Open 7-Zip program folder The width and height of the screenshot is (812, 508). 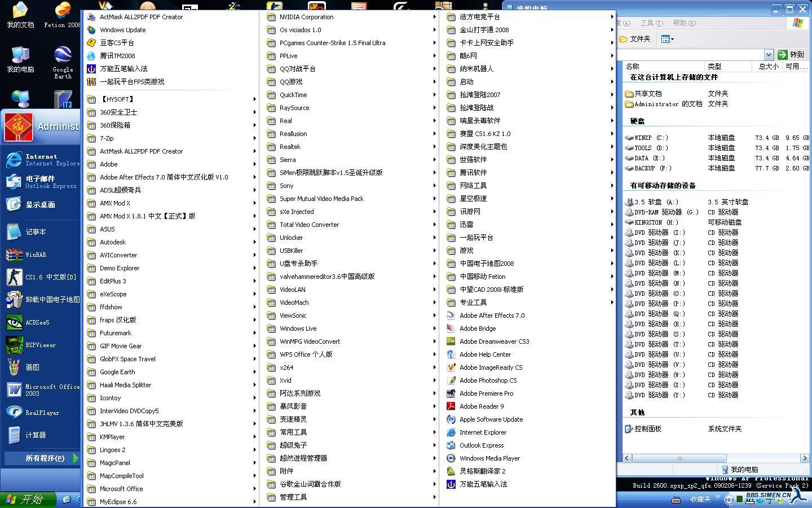(171, 138)
